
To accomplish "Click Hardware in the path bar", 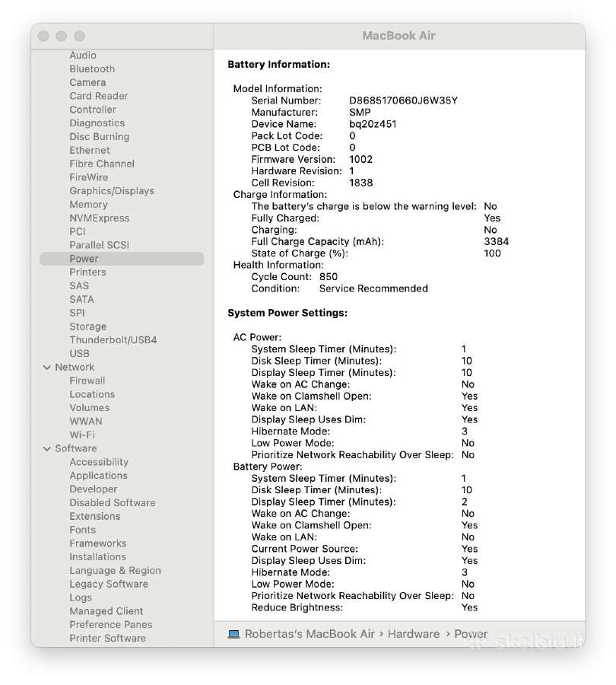I will [414, 634].
